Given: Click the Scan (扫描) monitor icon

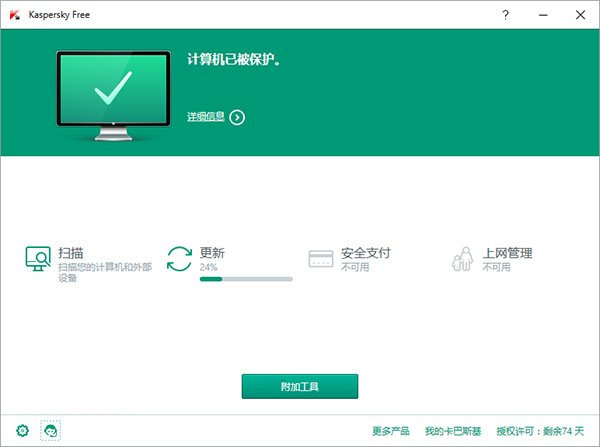Looking at the screenshot, I should tap(38, 259).
